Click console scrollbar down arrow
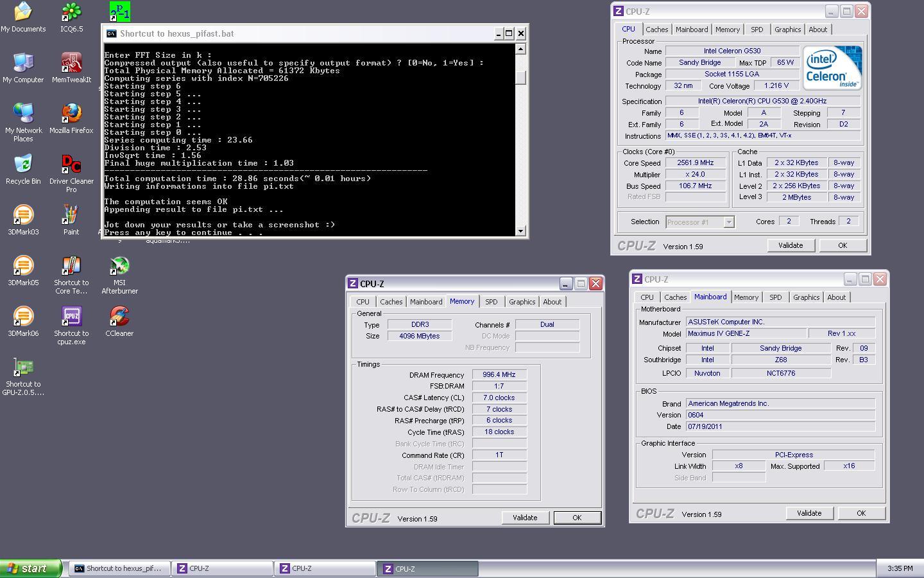 (x=520, y=231)
